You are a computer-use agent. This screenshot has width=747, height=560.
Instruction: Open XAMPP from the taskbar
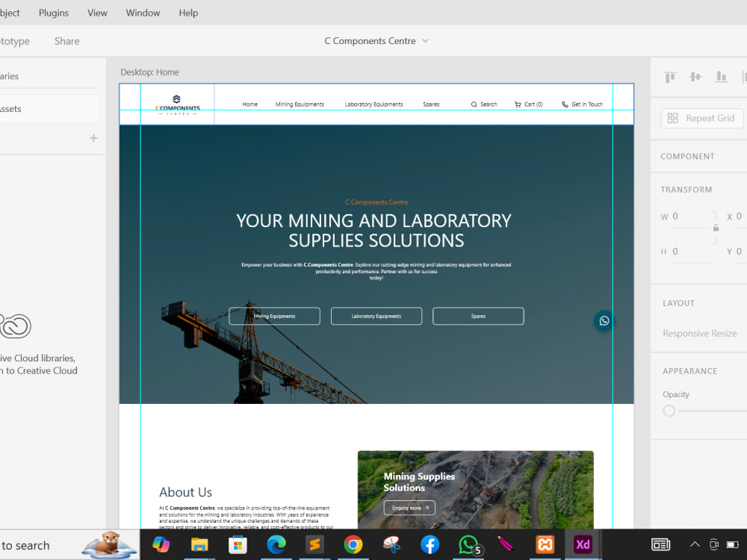click(545, 544)
